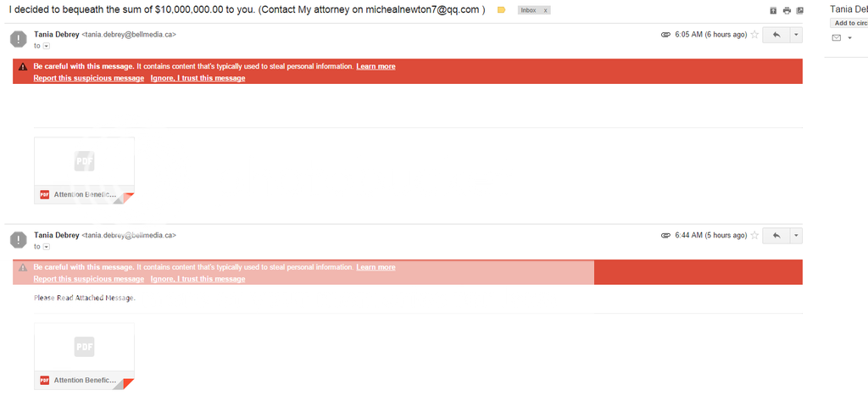Open more options for the first message

pyautogui.click(x=796, y=34)
